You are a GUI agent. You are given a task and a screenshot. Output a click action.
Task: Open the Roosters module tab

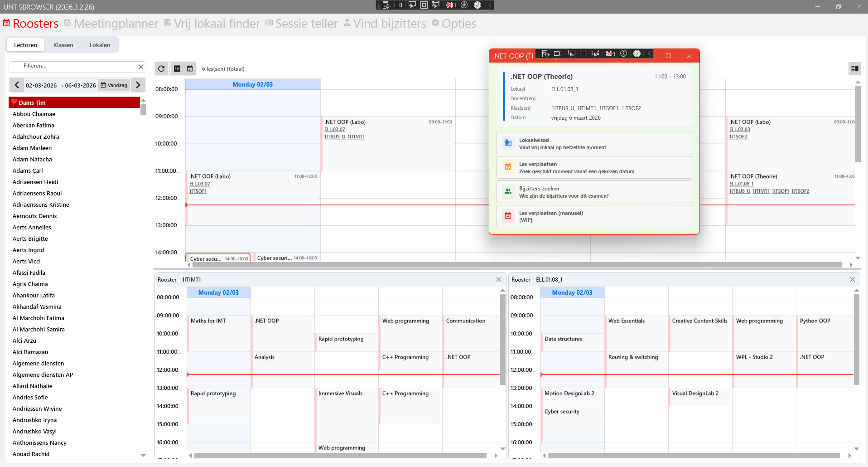(31, 24)
